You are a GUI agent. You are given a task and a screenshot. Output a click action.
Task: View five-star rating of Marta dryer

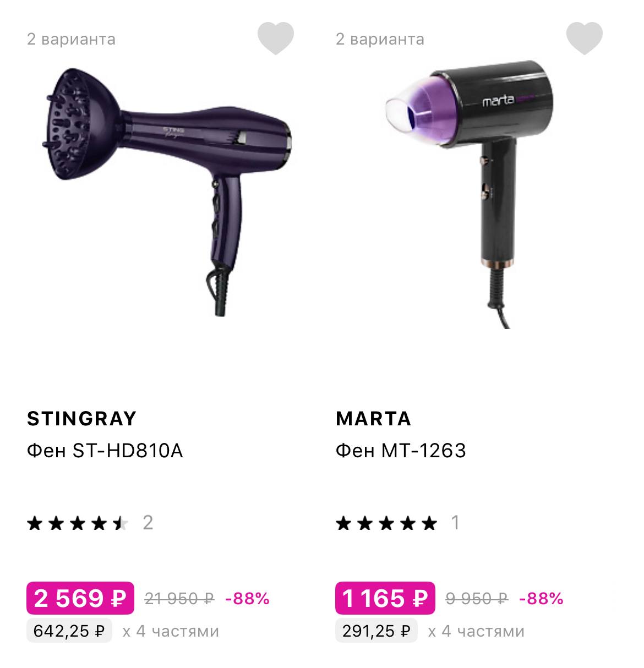pos(386,523)
